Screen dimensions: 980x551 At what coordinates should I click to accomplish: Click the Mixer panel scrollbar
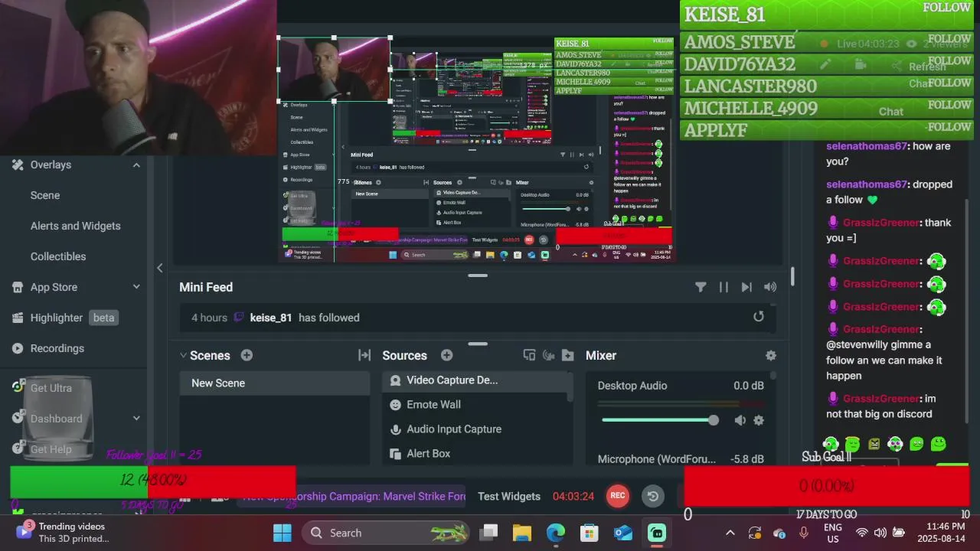[x=773, y=376]
